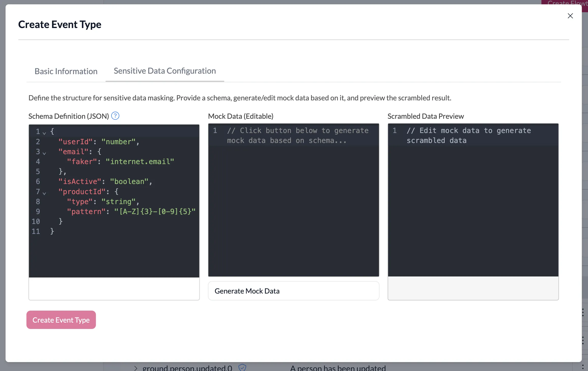Click the "type" key on line 8
This screenshot has width=588, height=371.
point(80,202)
